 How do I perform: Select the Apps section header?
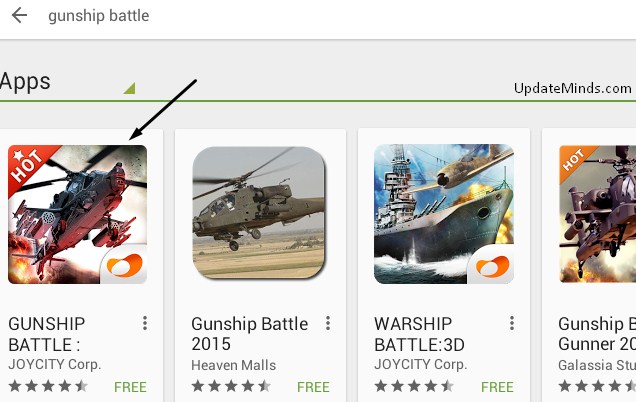pyautogui.click(x=25, y=81)
